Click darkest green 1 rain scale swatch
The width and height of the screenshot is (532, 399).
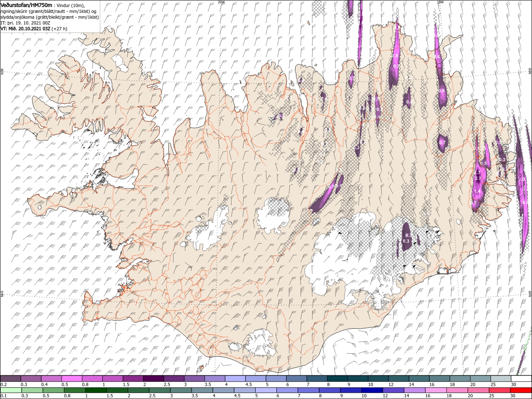click(x=96, y=390)
